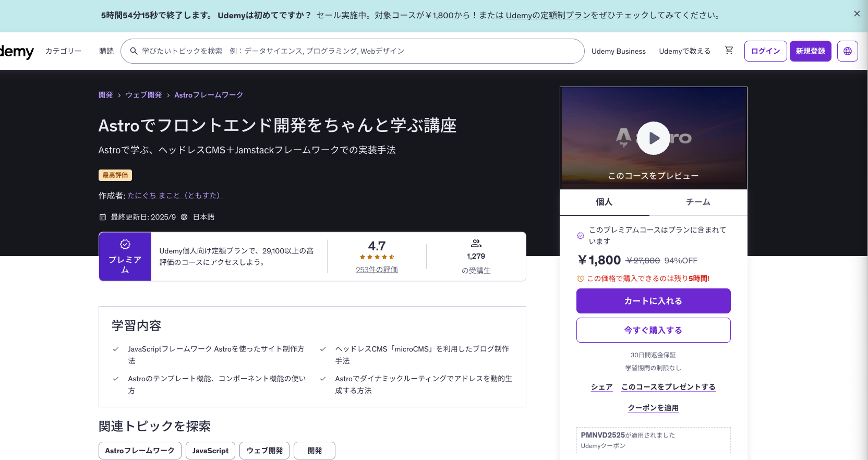Click the このコースをプレビュー thumbnail caption

click(653, 176)
